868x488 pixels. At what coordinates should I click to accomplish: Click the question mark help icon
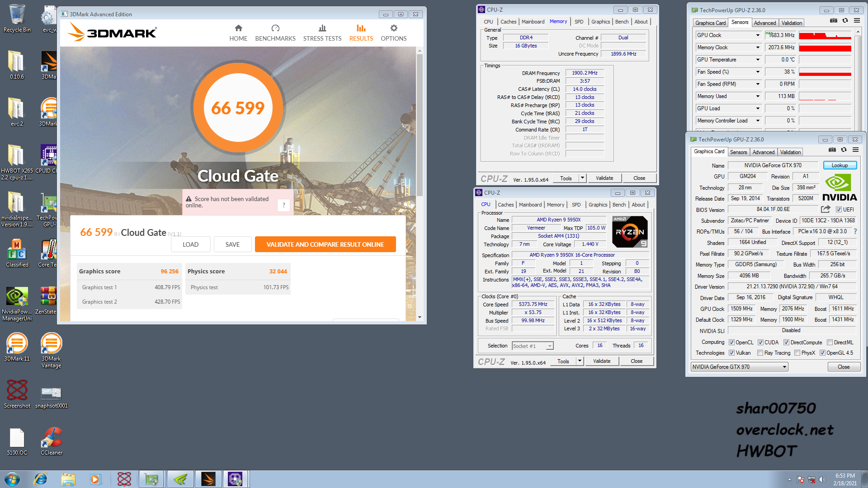click(x=284, y=205)
